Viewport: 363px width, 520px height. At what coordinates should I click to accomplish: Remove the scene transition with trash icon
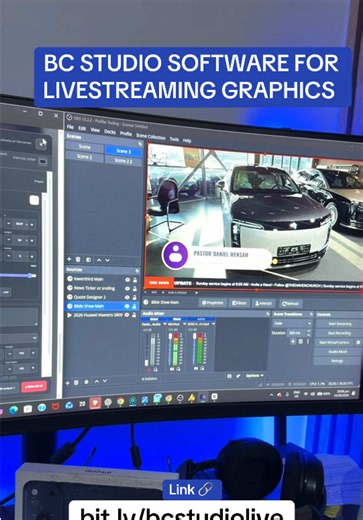tap(301, 341)
